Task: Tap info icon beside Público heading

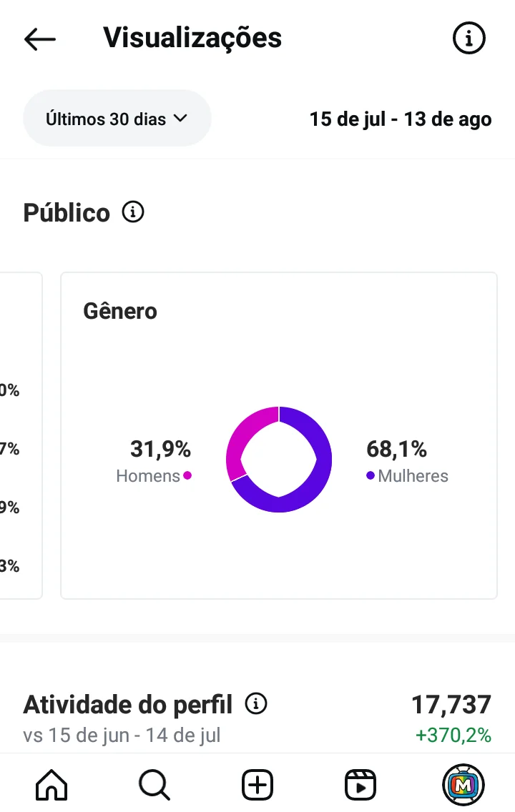Action: (x=133, y=212)
